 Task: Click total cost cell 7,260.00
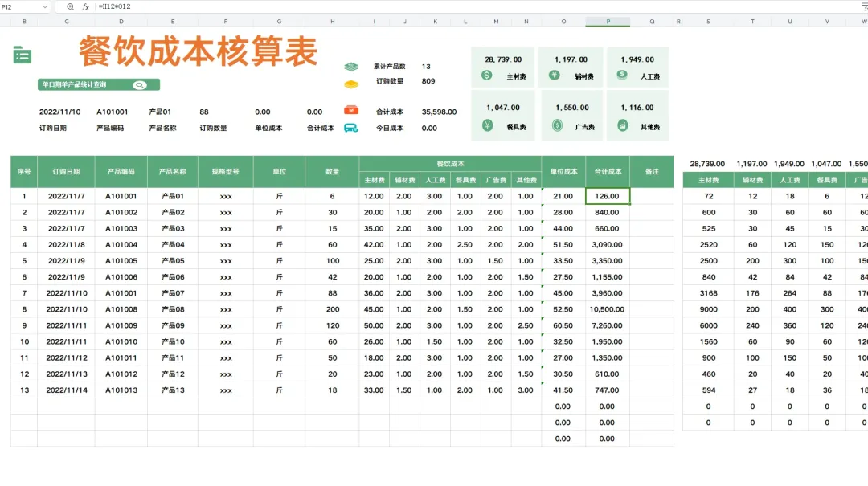coord(608,325)
